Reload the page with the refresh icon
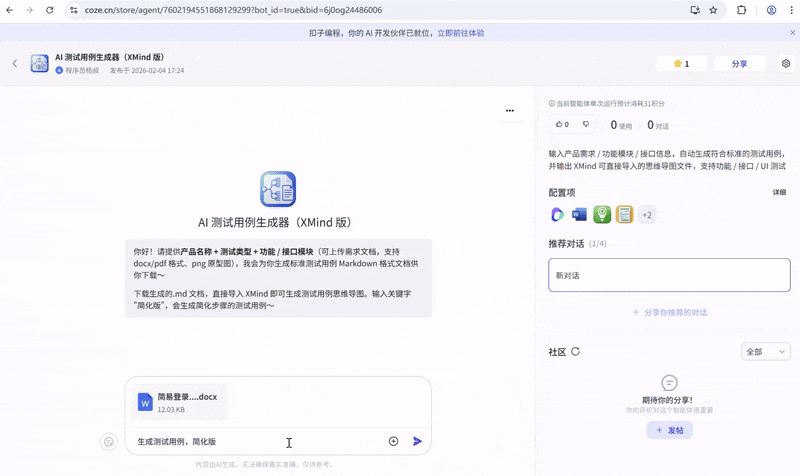Image resolution: width=800 pixels, height=476 pixels. 49,10
